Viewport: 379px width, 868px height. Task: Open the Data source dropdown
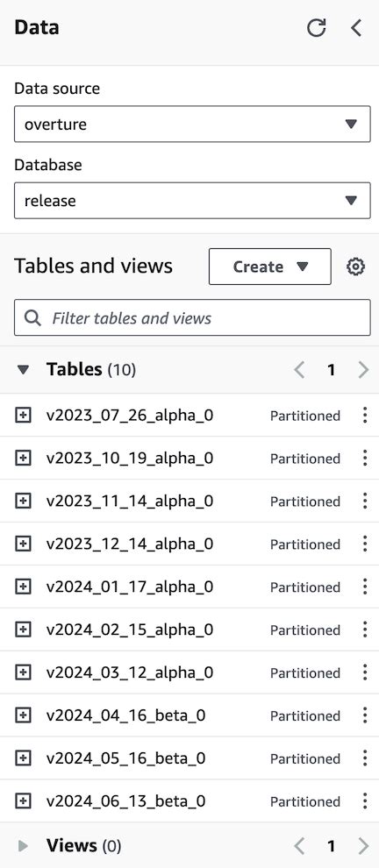pos(192,124)
